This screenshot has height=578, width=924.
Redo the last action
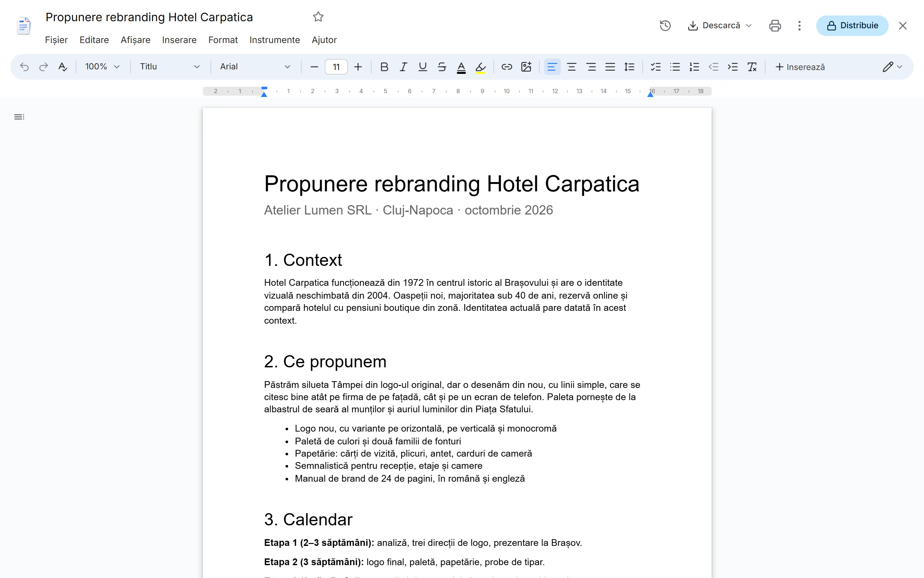(44, 67)
